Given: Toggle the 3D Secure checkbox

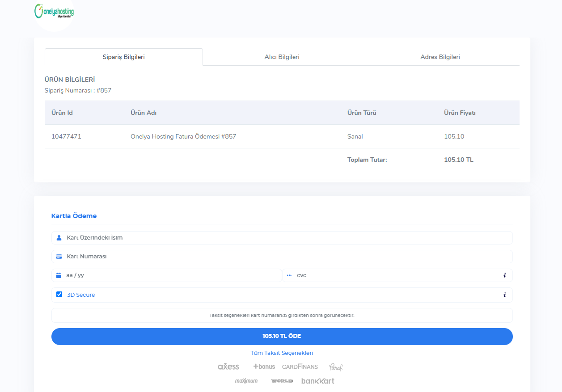Looking at the screenshot, I should (x=59, y=295).
